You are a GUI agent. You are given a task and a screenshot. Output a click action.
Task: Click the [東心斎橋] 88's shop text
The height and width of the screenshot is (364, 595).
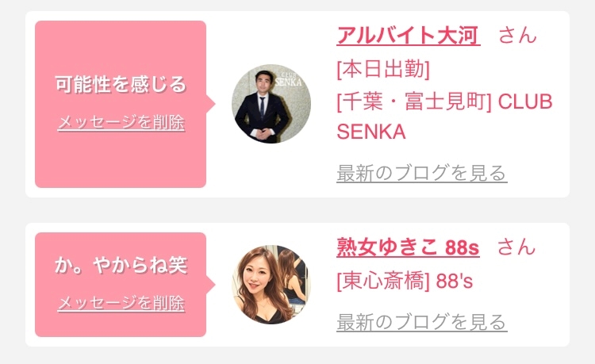(405, 282)
